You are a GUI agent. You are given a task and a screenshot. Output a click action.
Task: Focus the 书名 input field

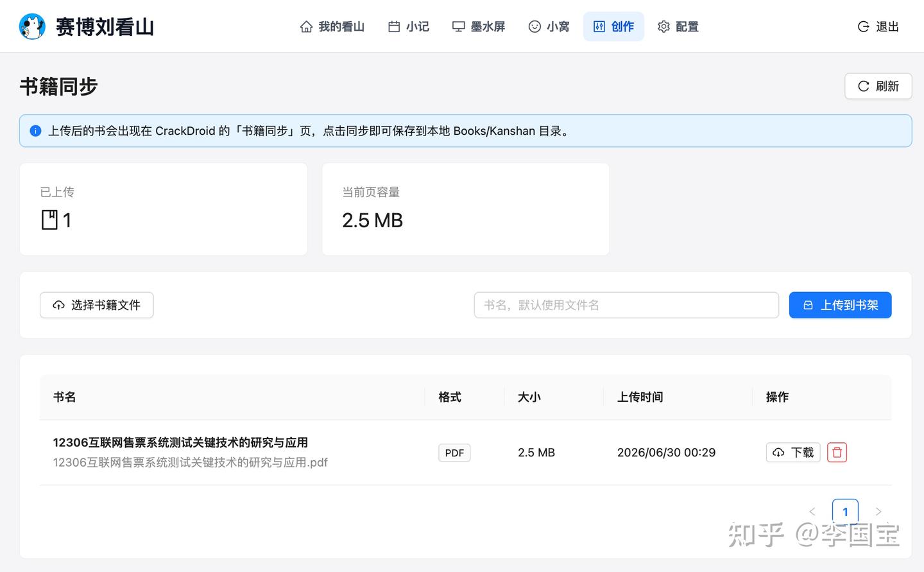[x=626, y=305]
